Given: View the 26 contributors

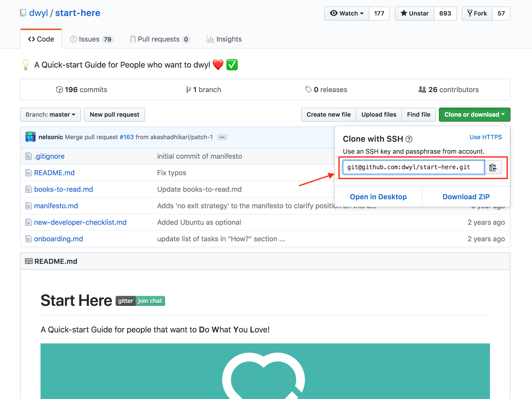Looking at the screenshot, I should [448, 90].
